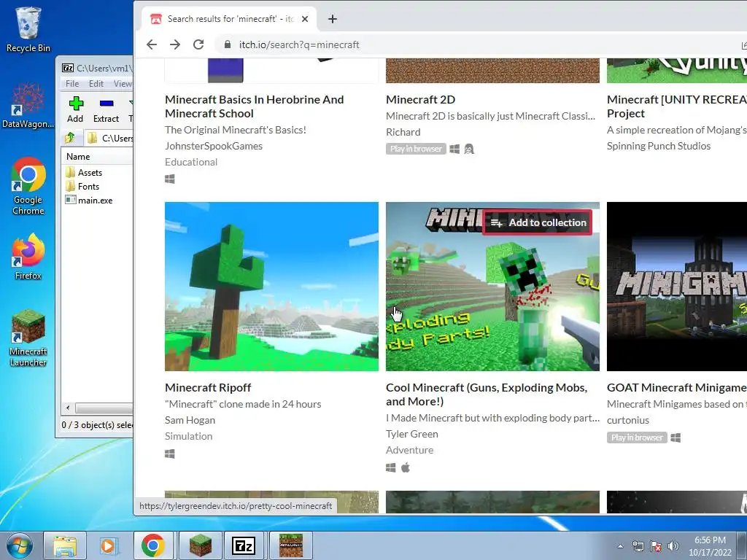Open the 'Minecraft 2D' title link
The image size is (747, 560).
[x=421, y=99]
